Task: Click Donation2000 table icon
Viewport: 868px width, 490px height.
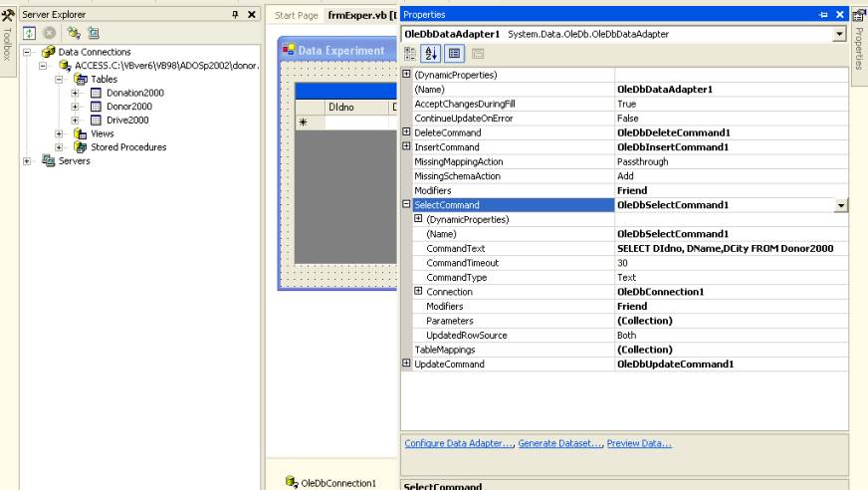Action: (x=96, y=93)
